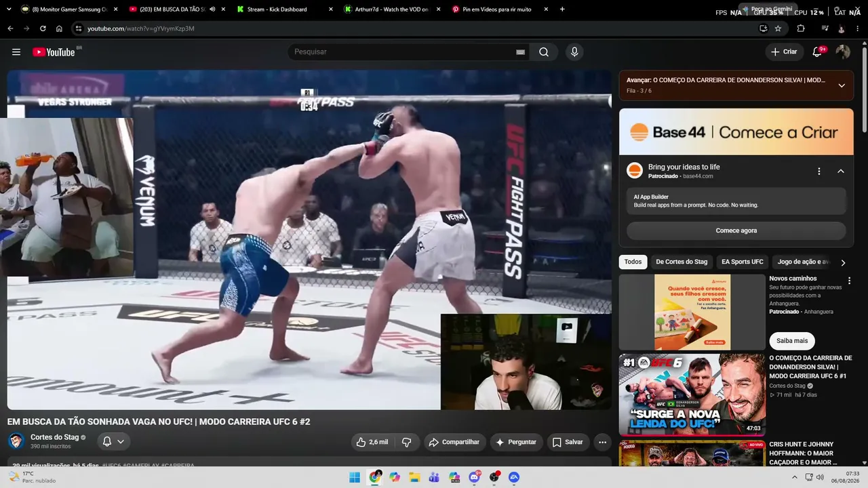
Task: Open Discord from taskbar
Action: pos(474,477)
